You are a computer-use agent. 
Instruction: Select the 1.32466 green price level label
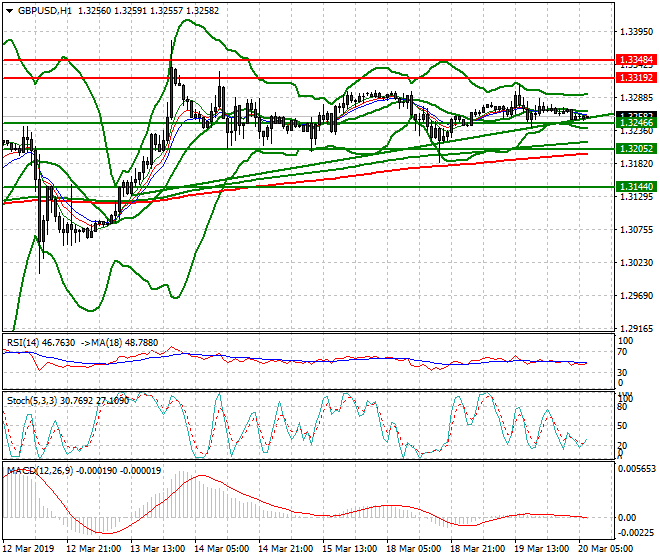click(636, 123)
